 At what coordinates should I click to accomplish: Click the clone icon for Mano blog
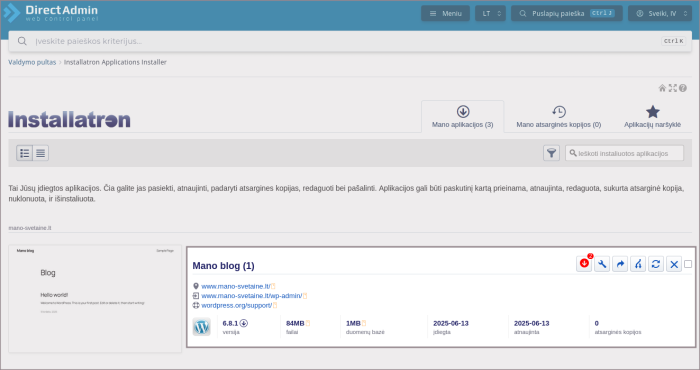[638, 264]
